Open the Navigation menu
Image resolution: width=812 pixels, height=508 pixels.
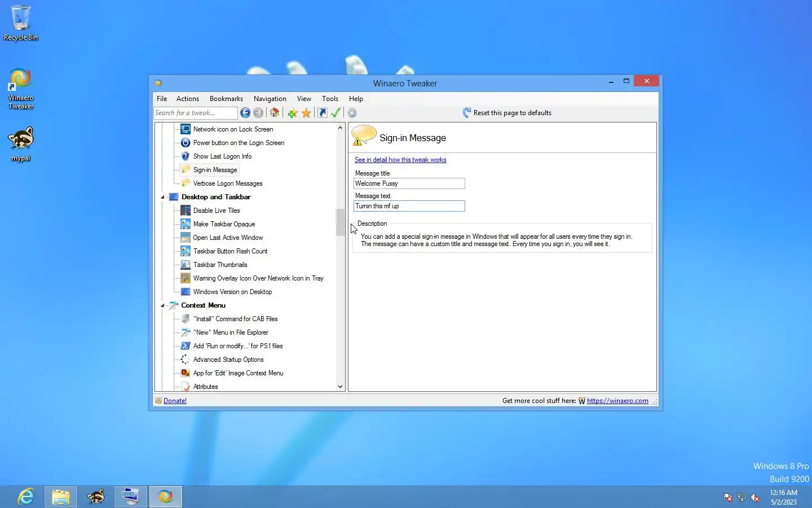pos(270,99)
